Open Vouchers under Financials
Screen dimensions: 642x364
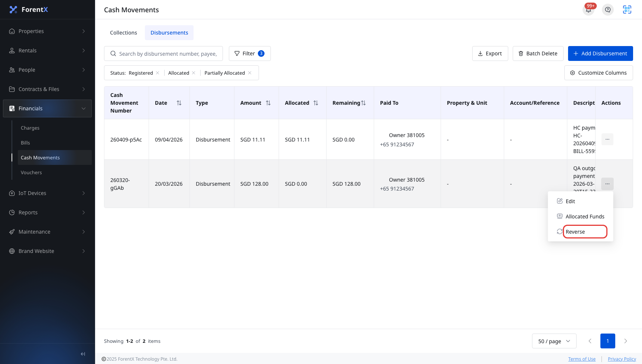tap(55, 172)
